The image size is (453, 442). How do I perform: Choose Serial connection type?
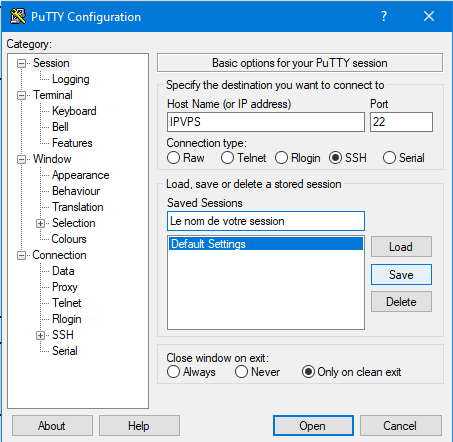click(x=389, y=158)
